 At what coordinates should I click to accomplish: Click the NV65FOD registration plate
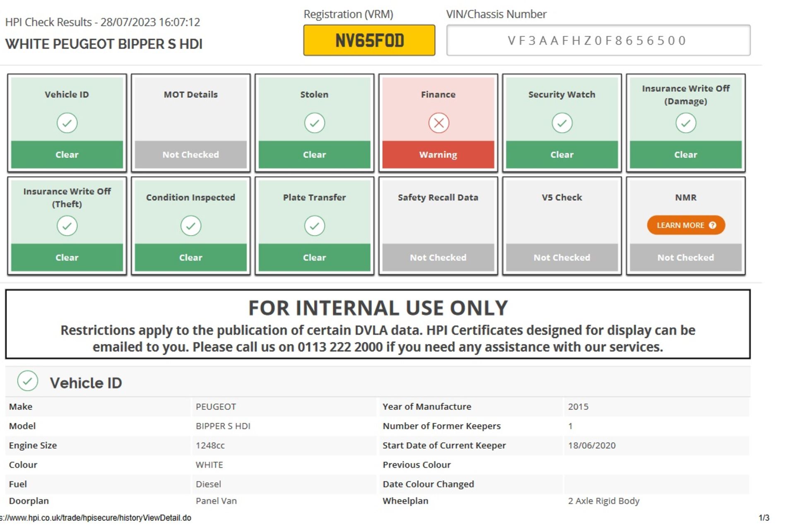(369, 40)
